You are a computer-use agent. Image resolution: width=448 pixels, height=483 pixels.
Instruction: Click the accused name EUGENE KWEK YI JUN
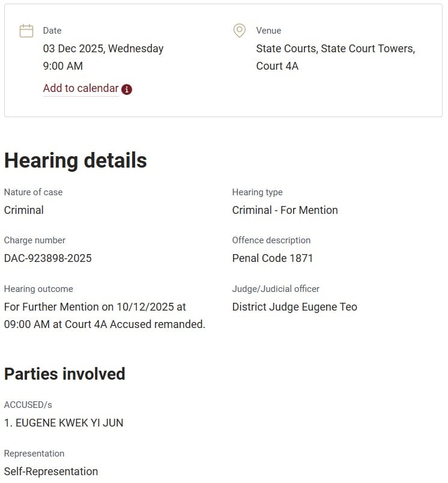[64, 423]
